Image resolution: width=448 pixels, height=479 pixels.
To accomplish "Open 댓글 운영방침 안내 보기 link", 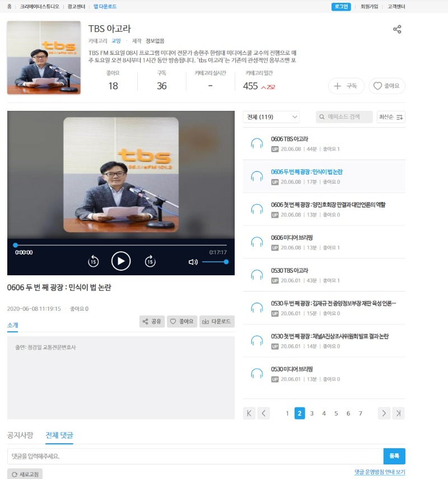I will (380, 472).
